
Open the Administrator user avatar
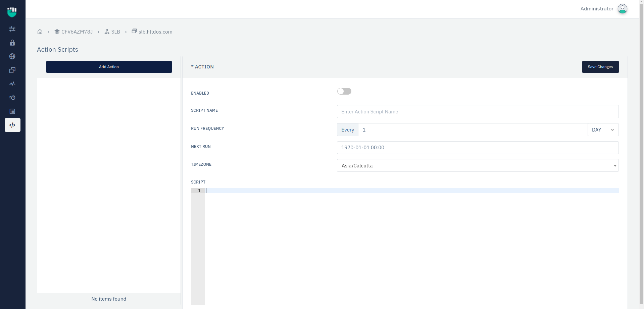622,9
